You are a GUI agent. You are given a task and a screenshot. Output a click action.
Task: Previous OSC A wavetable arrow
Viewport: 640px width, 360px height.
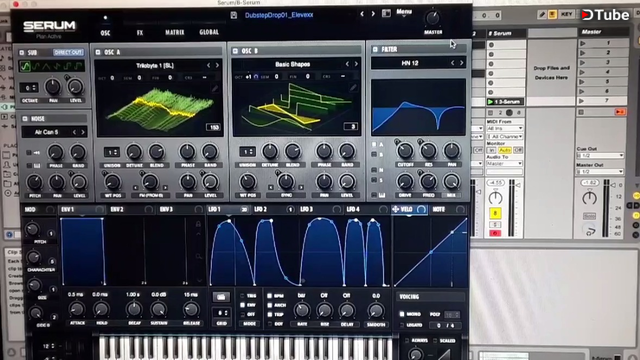tap(209, 65)
